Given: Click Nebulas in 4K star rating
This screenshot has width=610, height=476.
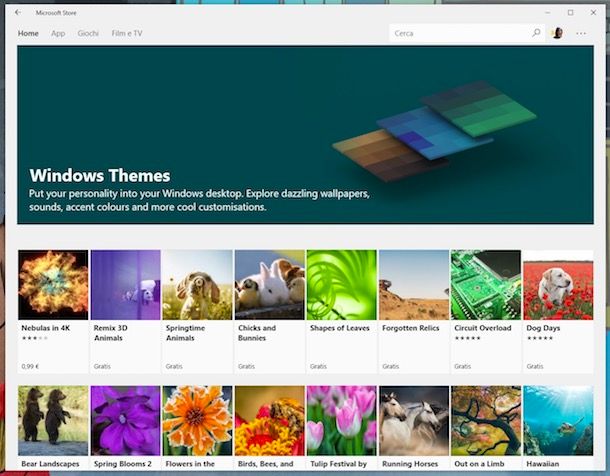Looking at the screenshot, I should point(35,338).
